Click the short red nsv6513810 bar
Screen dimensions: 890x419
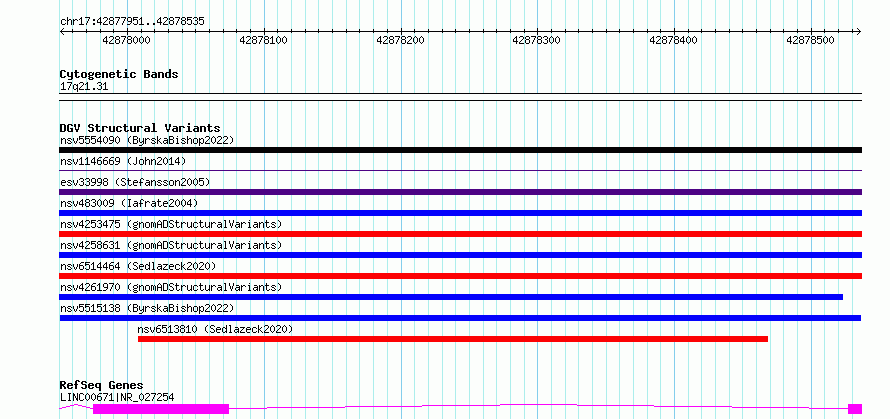tap(453, 339)
